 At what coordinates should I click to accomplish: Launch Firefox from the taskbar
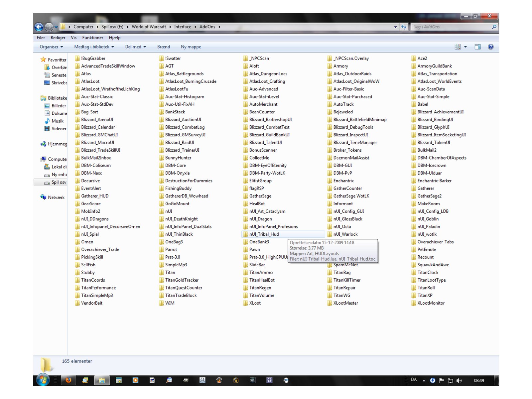click(69, 380)
